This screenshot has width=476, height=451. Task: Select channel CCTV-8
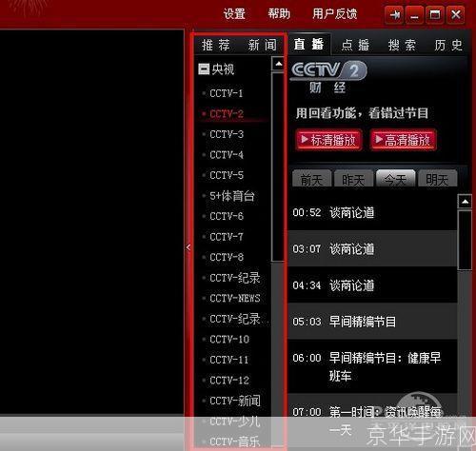click(227, 257)
